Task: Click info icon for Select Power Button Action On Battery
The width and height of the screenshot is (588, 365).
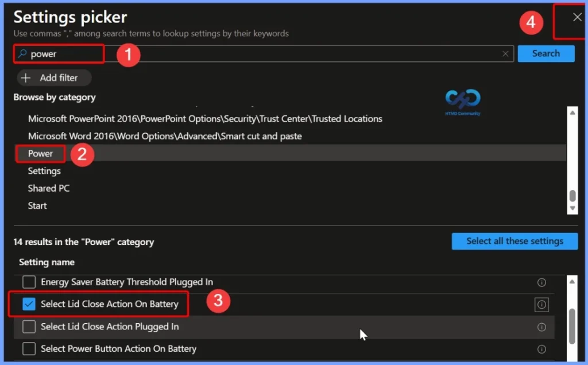Action: point(541,348)
